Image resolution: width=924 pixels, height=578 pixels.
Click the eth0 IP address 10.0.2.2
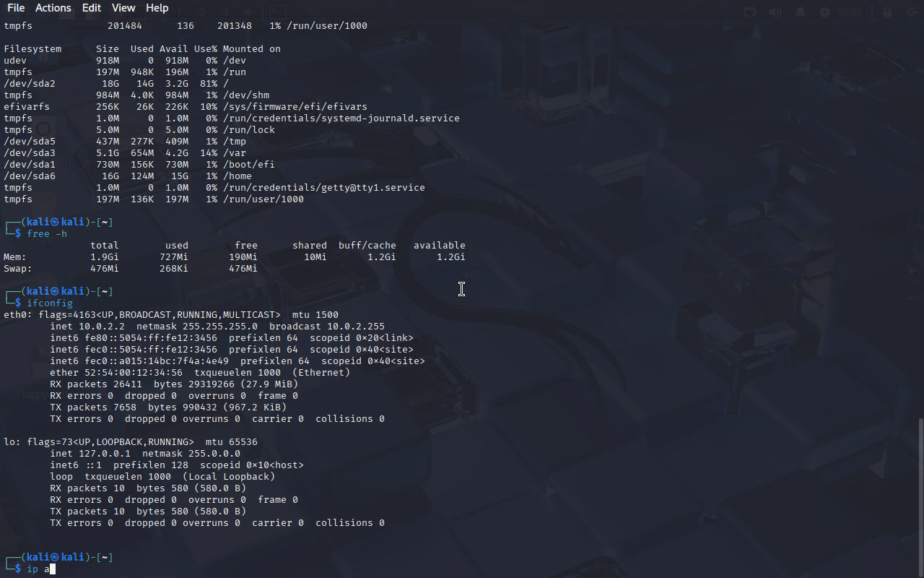(x=102, y=327)
